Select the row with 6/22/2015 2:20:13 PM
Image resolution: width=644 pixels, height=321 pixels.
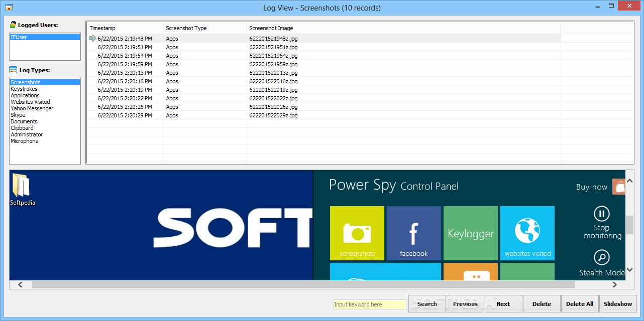[324, 73]
